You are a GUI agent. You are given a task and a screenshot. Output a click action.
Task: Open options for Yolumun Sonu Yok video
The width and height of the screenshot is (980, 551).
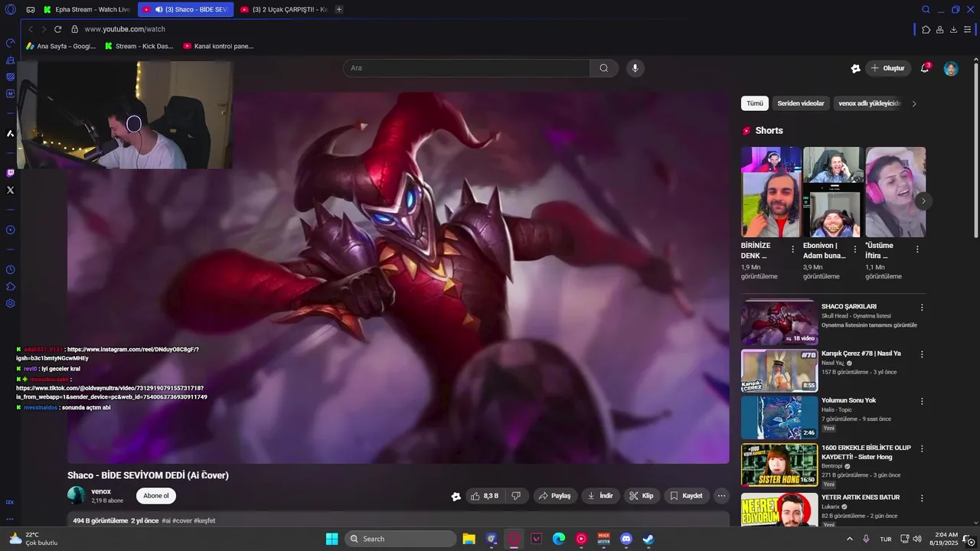coord(922,401)
